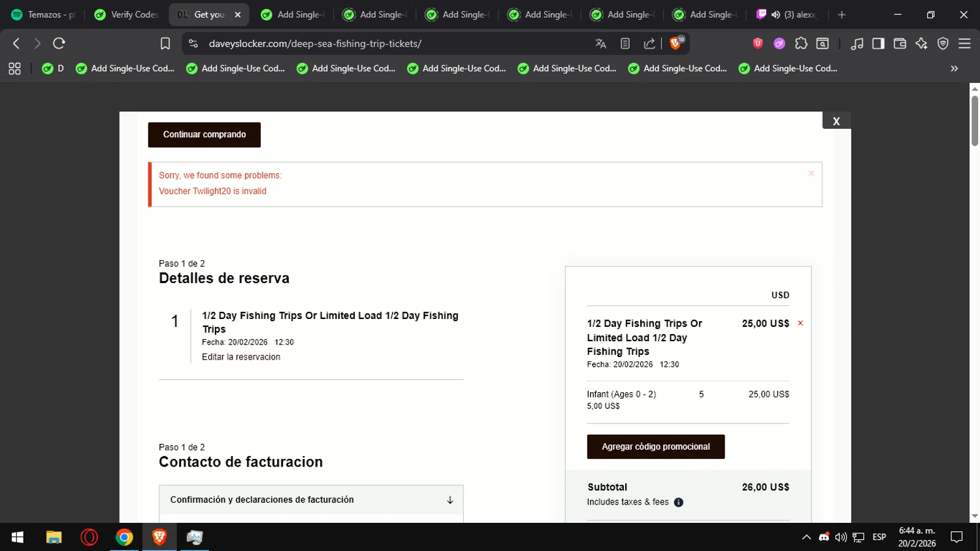Screen dimensions: 980x551
Task: Open the bookmark labeled D
Action: click(x=53, y=69)
